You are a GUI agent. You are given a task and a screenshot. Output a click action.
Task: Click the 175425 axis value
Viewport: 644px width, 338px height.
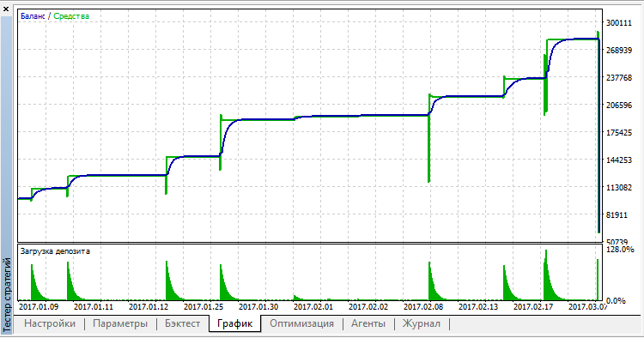pos(619,133)
